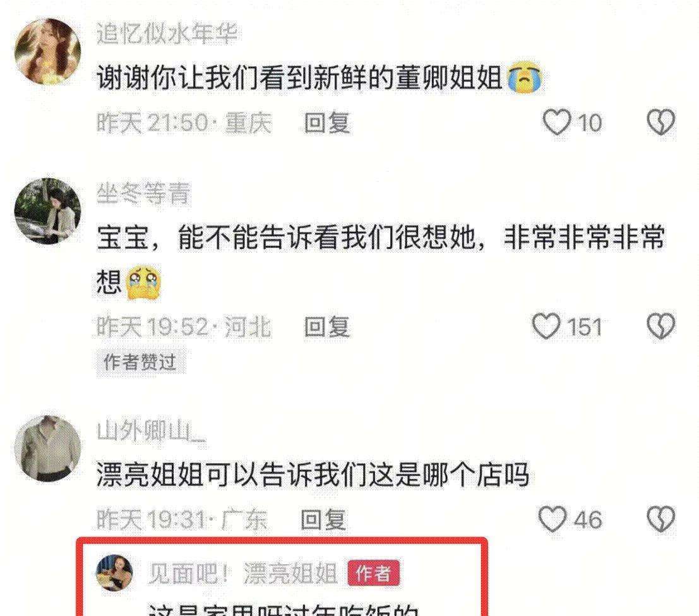Image resolution: width=699 pixels, height=616 pixels.
Task: Reply to the 19:52 河北 comment
Action: 327,327
